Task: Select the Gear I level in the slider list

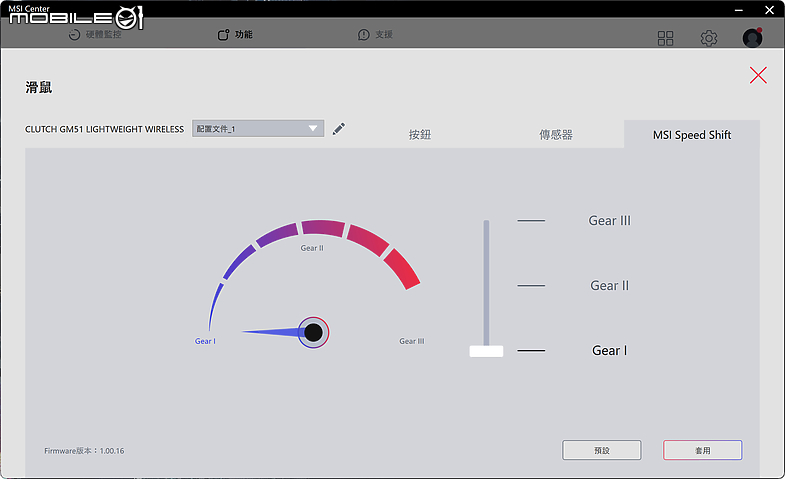Action: [x=609, y=350]
